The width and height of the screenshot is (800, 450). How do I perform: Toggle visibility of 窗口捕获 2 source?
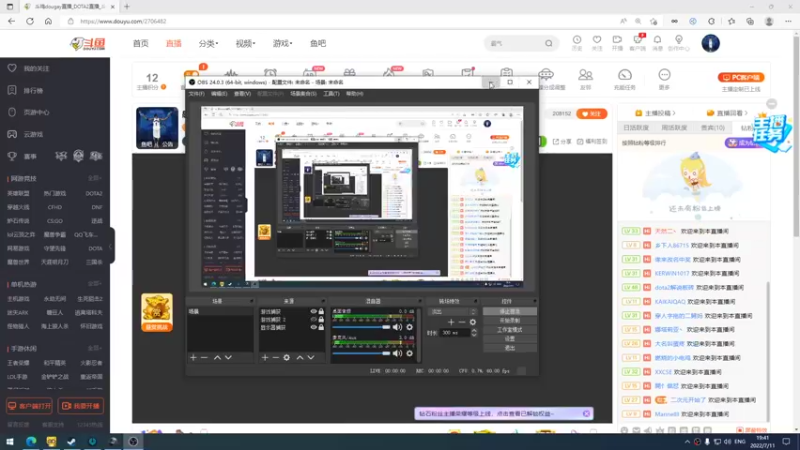coord(313,319)
